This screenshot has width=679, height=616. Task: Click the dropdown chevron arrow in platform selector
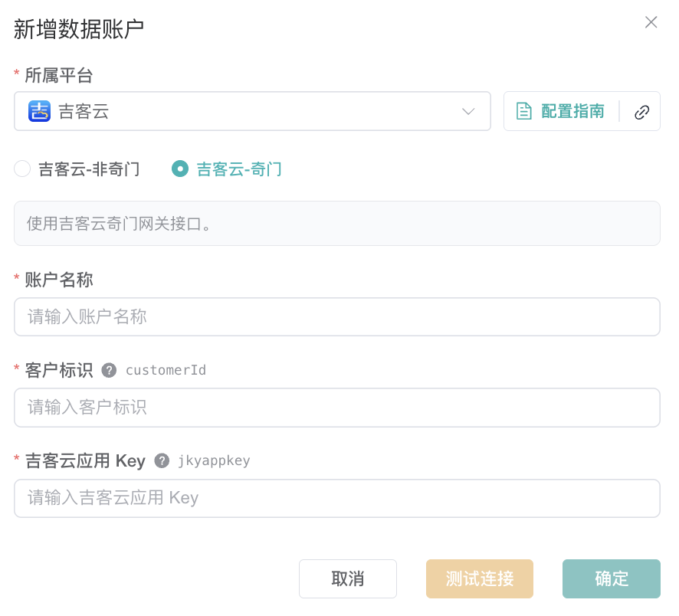[x=468, y=111]
